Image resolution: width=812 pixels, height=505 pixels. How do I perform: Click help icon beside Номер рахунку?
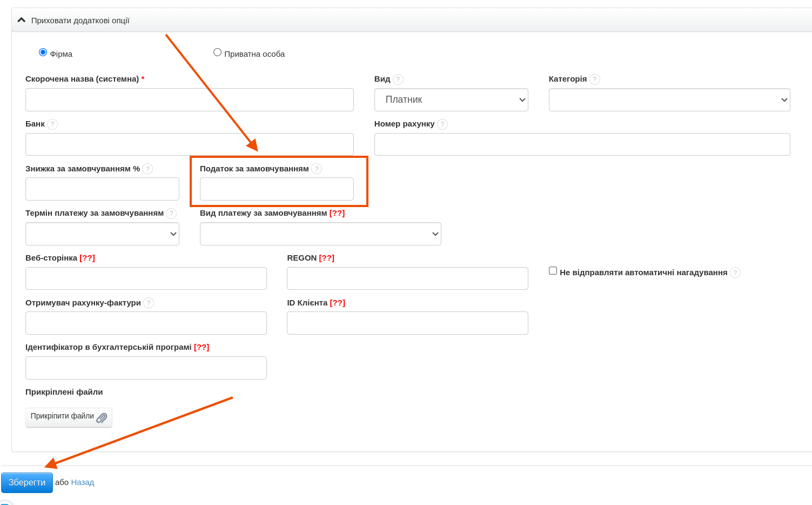tap(442, 124)
